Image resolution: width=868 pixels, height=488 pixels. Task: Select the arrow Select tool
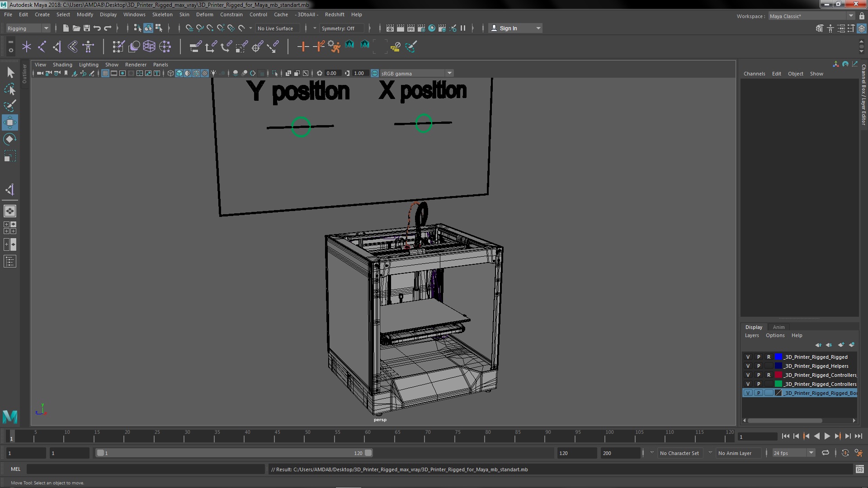(10, 73)
